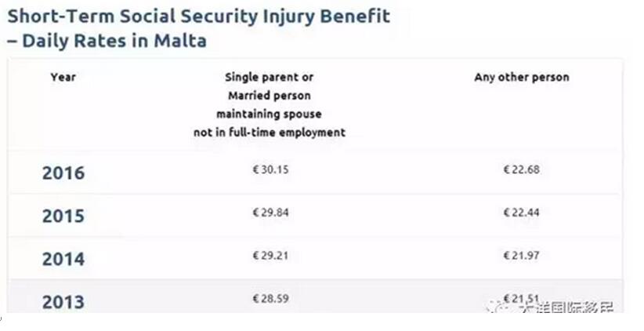Click the € 21.51 rate cell
Screen dimensions: 644x331
tap(522, 299)
